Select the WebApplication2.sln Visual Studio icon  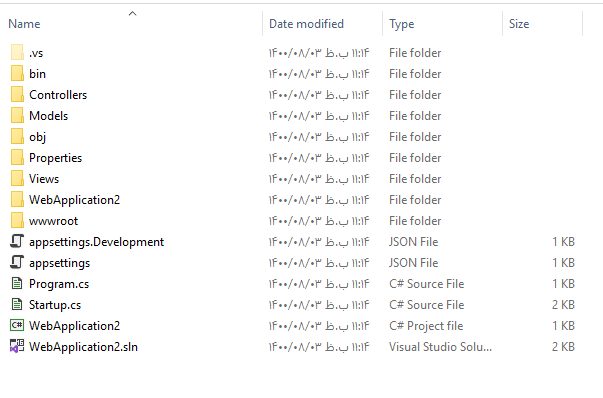click(17, 346)
